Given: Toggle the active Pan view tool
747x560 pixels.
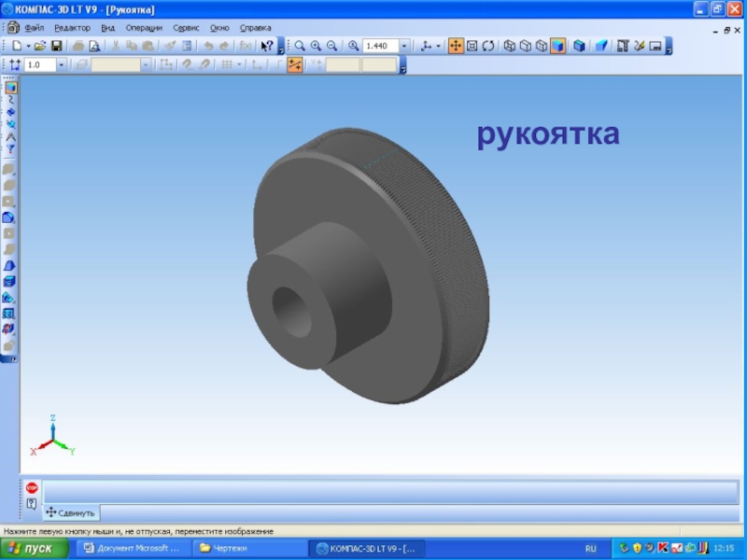Looking at the screenshot, I should pyautogui.click(x=456, y=46).
